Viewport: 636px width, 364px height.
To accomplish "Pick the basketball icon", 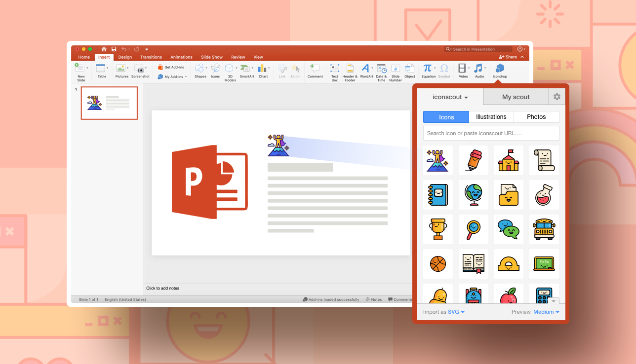I will click(x=438, y=263).
